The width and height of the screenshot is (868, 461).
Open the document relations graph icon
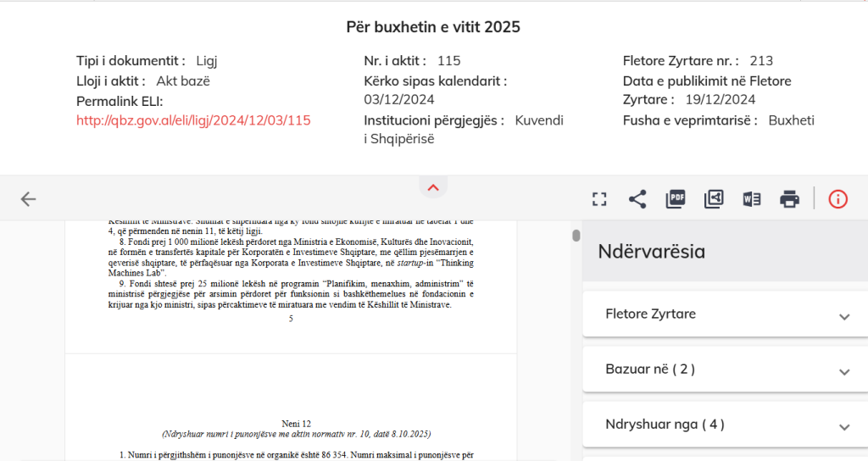tap(714, 199)
